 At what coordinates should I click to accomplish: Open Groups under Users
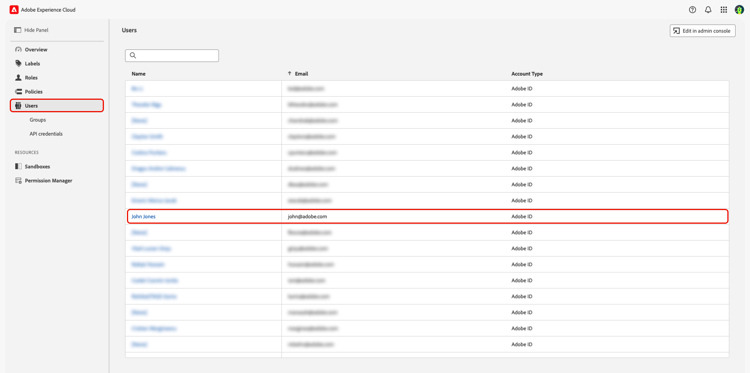pyautogui.click(x=38, y=120)
